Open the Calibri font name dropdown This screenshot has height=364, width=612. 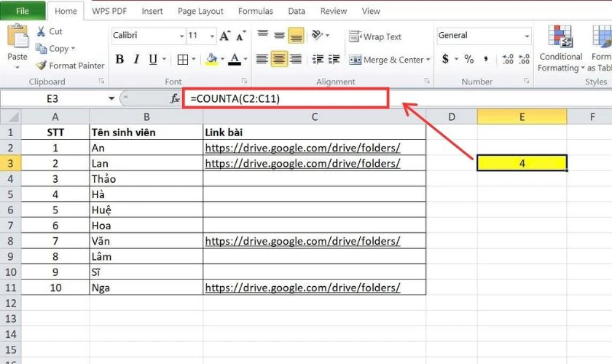pos(181,36)
